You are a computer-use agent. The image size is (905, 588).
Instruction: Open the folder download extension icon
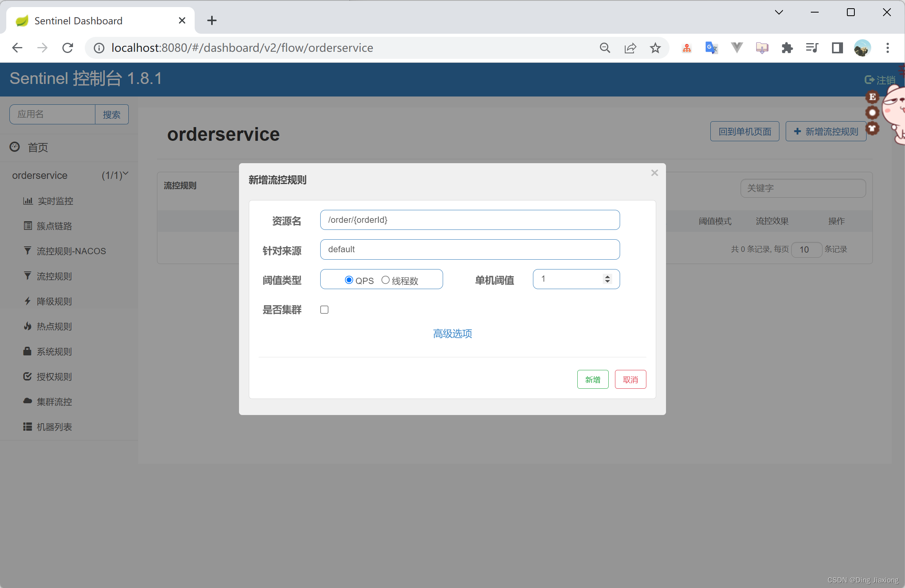pos(762,48)
